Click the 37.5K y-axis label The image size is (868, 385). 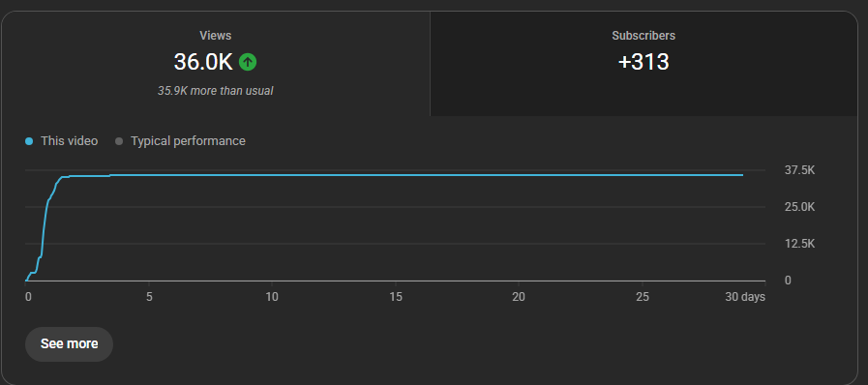point(799,170)
